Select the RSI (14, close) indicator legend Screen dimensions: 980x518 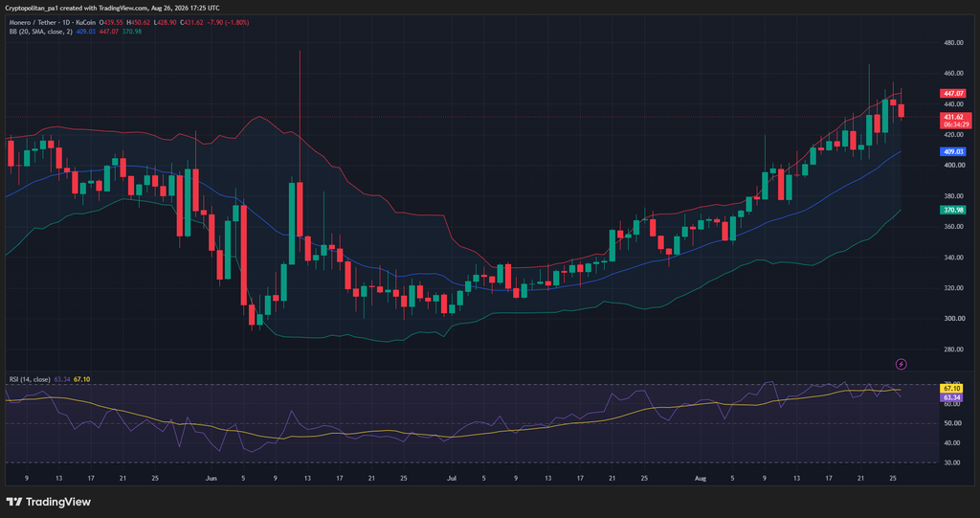pyautogui.click(x=30, y=379)
